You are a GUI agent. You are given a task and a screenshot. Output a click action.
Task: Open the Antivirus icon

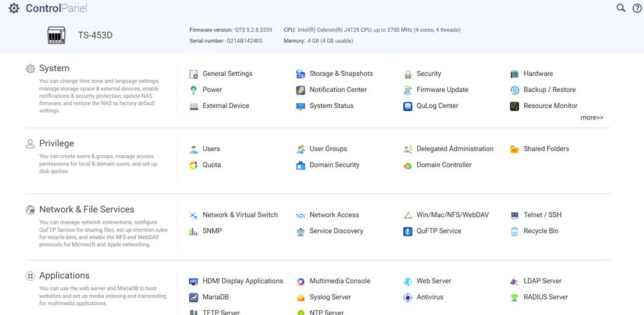407,298
